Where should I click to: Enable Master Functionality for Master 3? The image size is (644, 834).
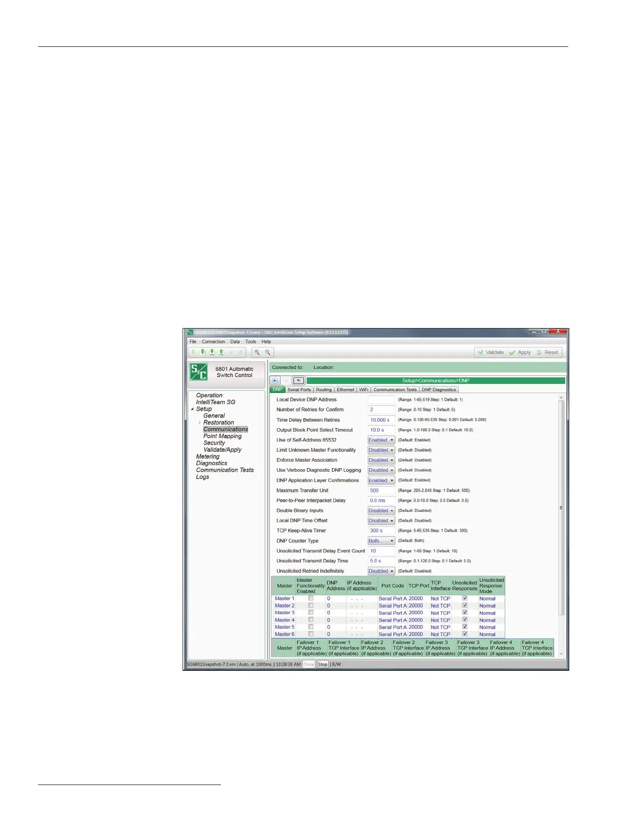[x=311, y=612]
